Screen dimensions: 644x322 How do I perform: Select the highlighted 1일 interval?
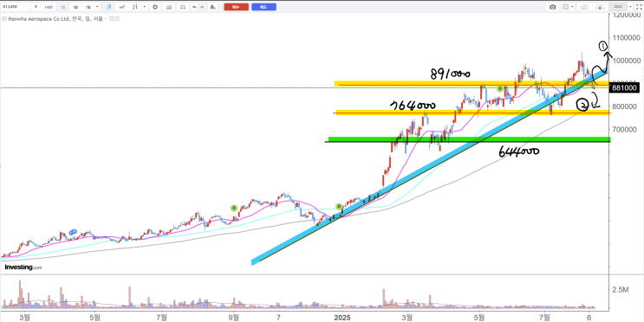click(62, 7)
